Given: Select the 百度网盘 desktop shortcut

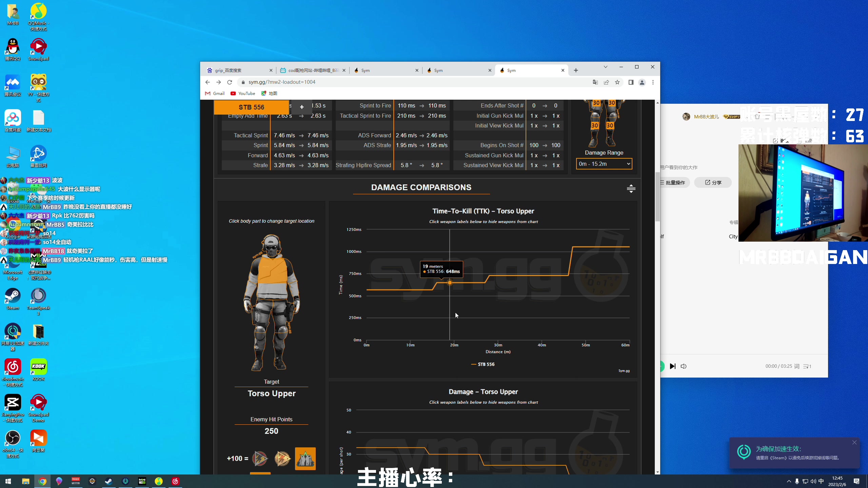Looking at the screenshot, I should click(x=13, y=121).
